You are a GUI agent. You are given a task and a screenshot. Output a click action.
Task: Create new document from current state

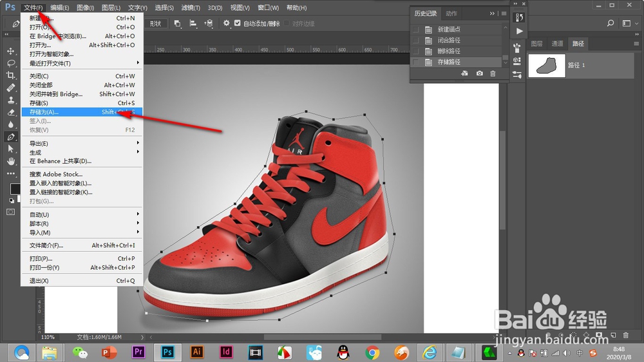pos(464,73)
